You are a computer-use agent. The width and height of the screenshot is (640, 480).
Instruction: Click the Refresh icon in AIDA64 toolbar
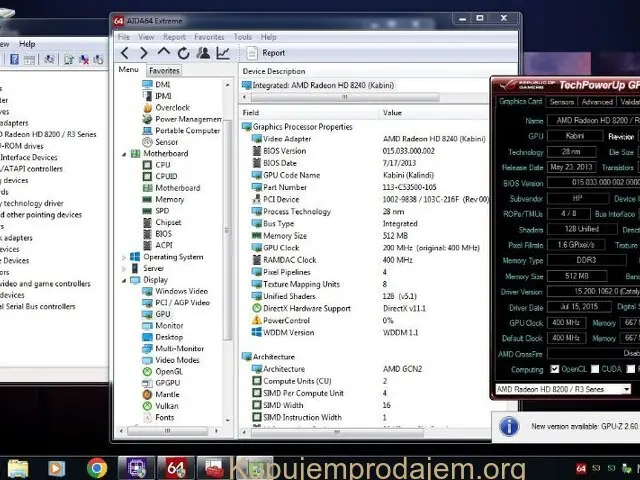point(183,52)
